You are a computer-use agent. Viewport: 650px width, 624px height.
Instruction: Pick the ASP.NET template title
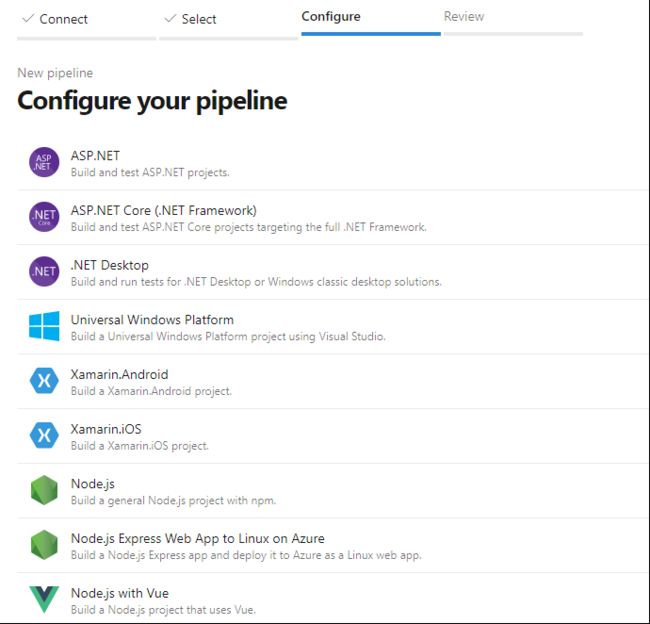[95, 156]
